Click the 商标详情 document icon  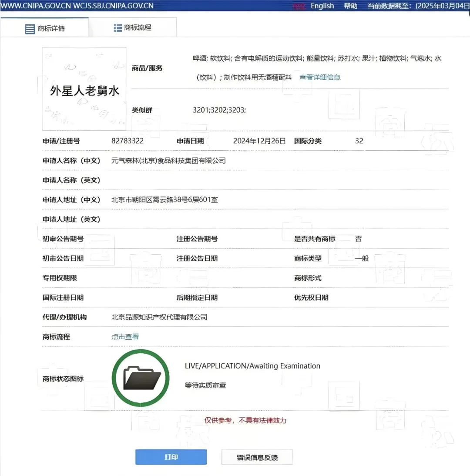coord(30,29)
